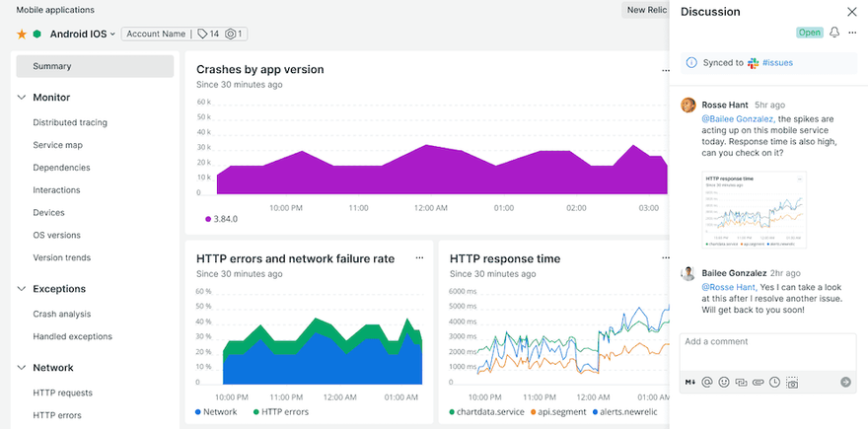Click the Account Name label
This screenshot has height=429, width=868.
click(x=156, y=34)
